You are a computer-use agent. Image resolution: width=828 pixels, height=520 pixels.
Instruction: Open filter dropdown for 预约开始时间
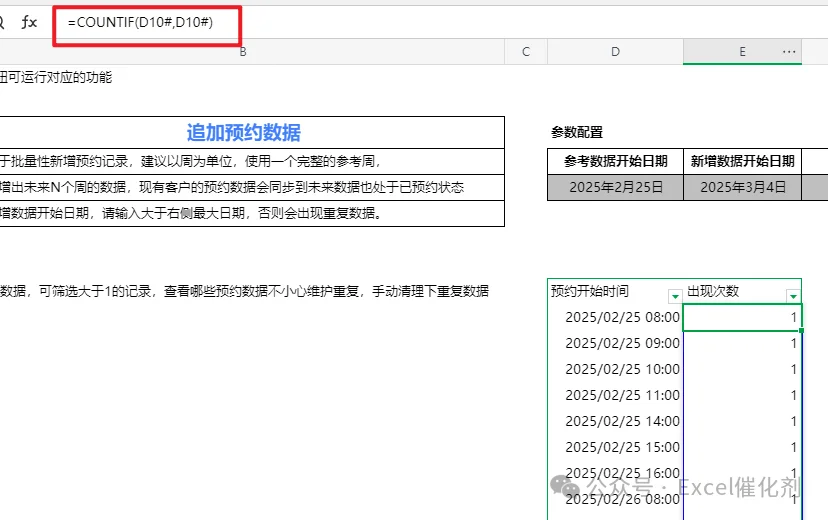[x=675, y=296]
